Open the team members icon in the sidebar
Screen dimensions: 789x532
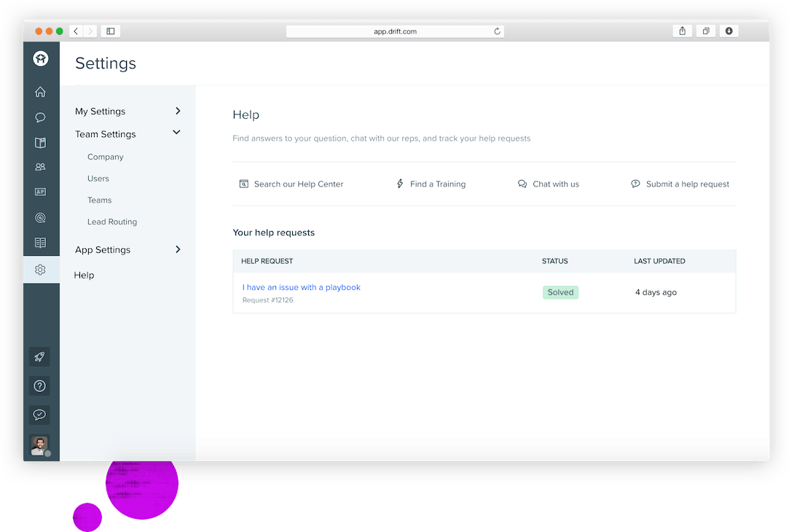coord(40,167)
